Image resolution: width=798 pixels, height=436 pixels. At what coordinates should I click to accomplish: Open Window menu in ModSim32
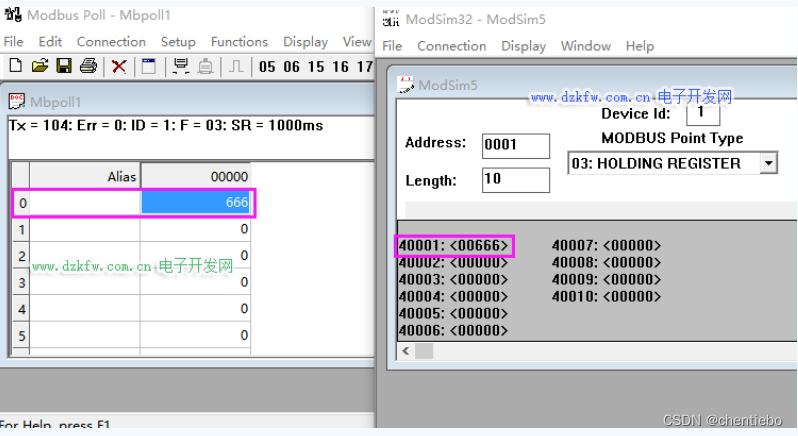(586, 46)
